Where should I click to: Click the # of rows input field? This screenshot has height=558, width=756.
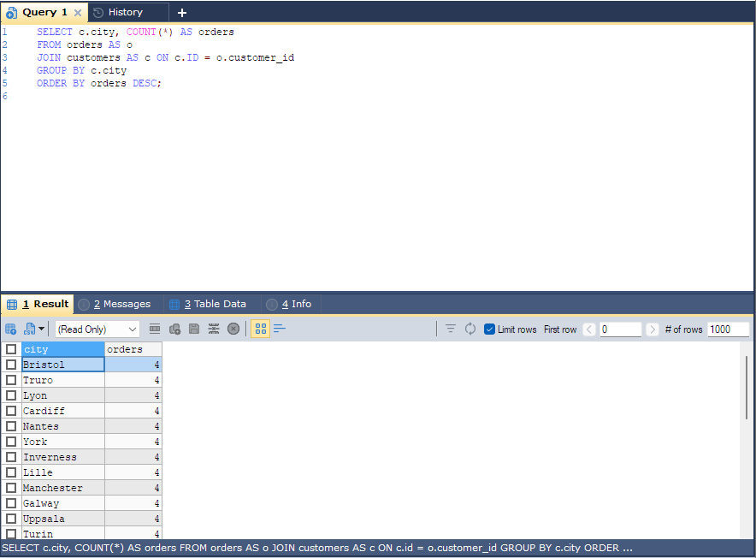[729, 329]
